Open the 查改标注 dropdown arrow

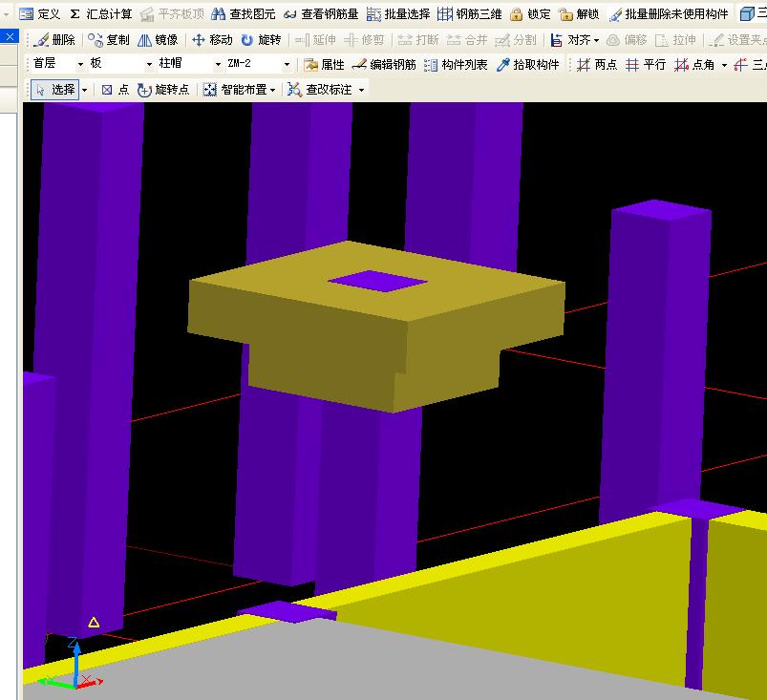coord(361,90)
